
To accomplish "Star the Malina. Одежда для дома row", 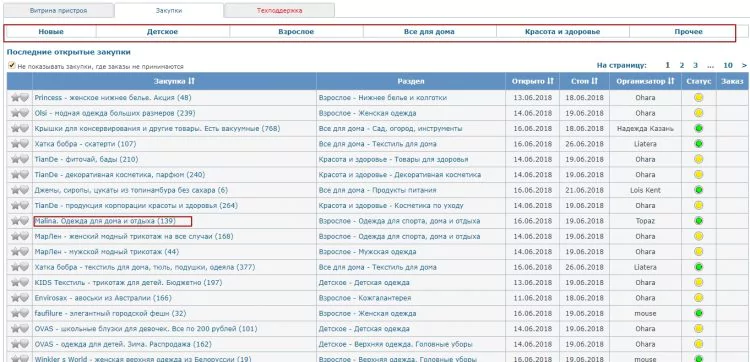I will [x=15, y=221].
